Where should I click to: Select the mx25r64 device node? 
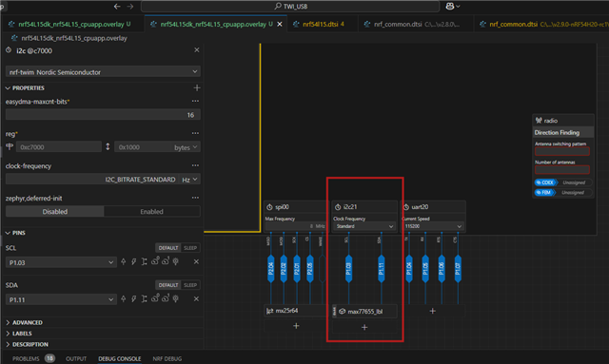[295, 311]
